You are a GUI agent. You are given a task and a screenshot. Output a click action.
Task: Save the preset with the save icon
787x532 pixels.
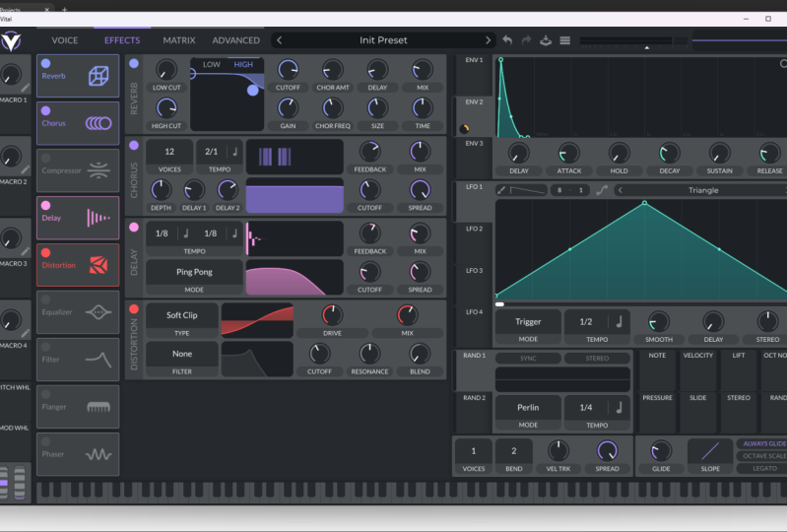546,40
